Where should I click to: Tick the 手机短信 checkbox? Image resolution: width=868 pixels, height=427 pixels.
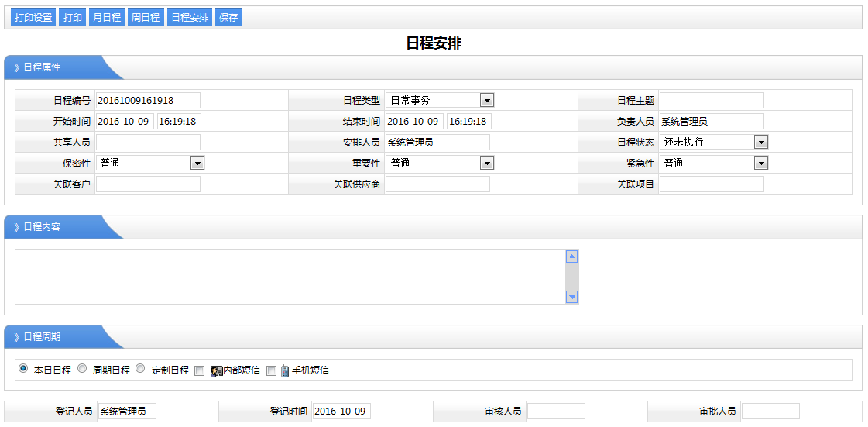pyautogui.click(x=271, y=370)
